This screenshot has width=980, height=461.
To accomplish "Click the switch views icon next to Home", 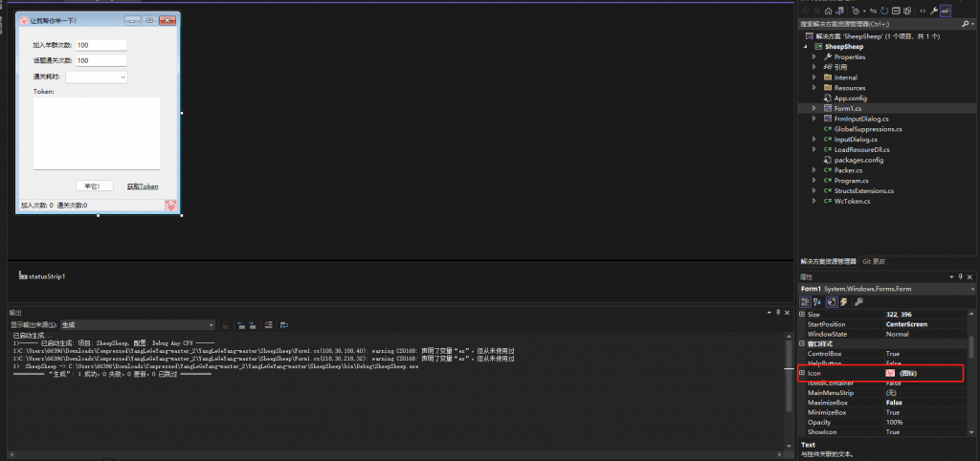I will [838, 11].
